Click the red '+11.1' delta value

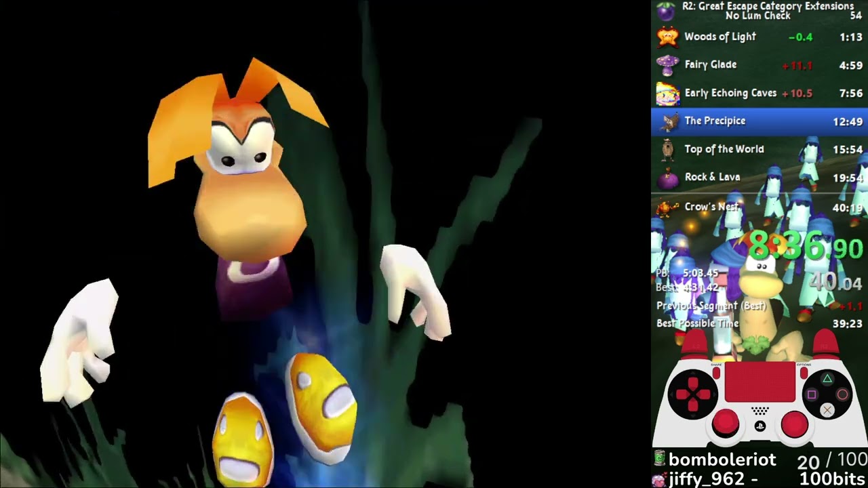797,66
